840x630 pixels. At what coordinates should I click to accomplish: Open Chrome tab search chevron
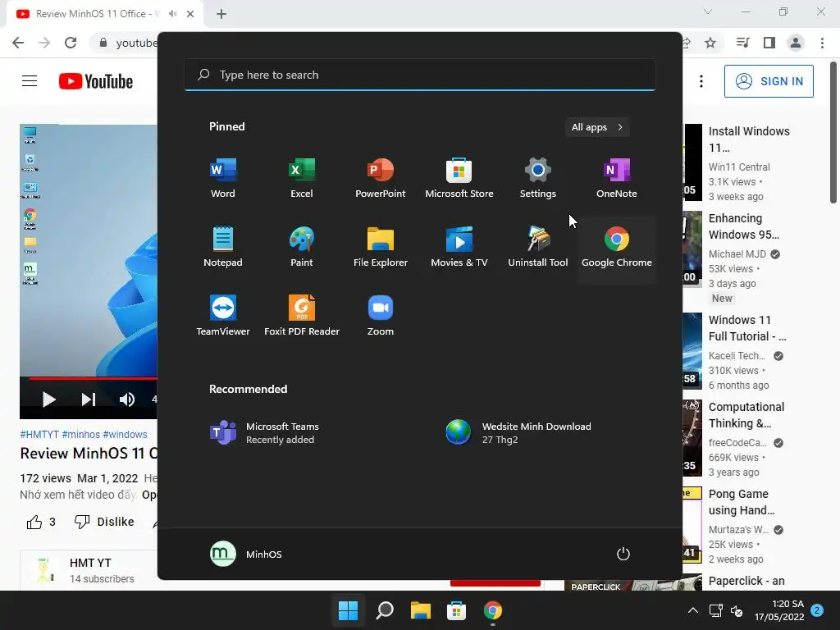point(708,11)
